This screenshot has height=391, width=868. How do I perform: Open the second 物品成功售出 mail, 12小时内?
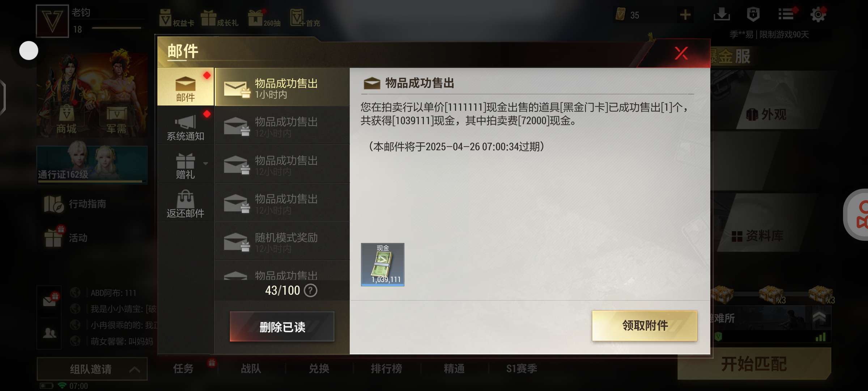[x=282, y=126]
